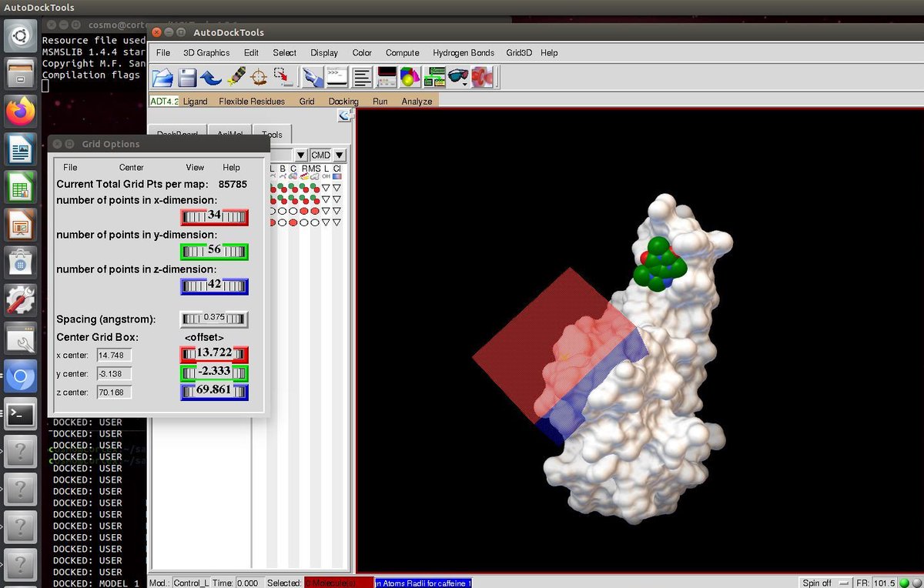Activate the dashed-rectangle selection icon
This screenshot has width=924, height=588.
click(x=283, y=77)
